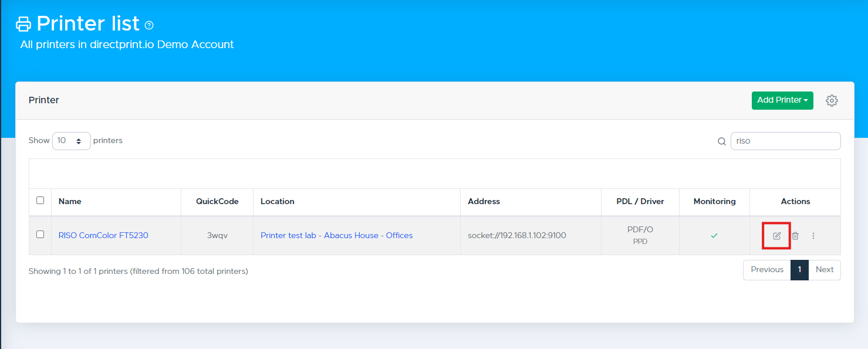Click the green monitoring checkmark for RISO printer
Screen dimensions: 868x349
pos(714,235)
